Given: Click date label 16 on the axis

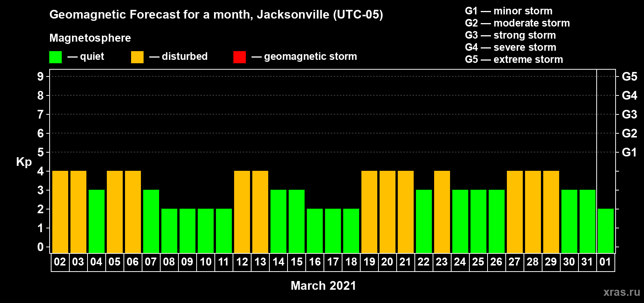Looking at the screenshot, I should (x=315, y=262).
